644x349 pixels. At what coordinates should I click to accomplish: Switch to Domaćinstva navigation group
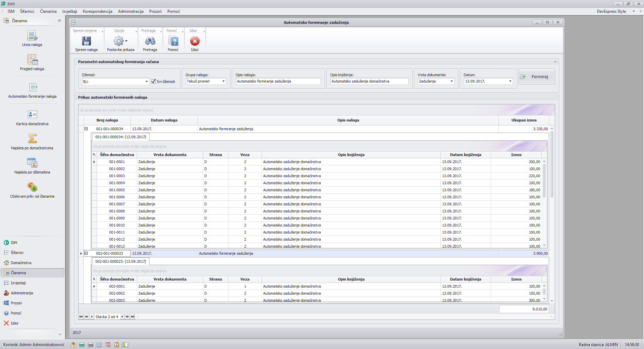[x=32, y=263]
